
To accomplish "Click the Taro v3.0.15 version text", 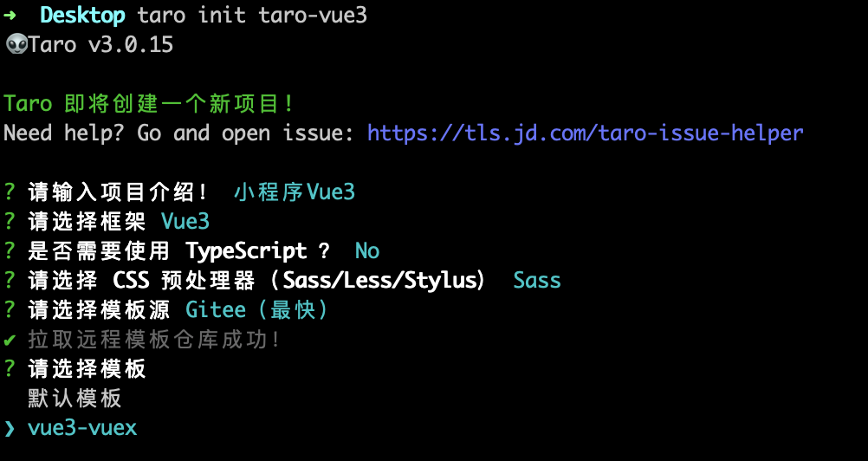I will [101, 45].
